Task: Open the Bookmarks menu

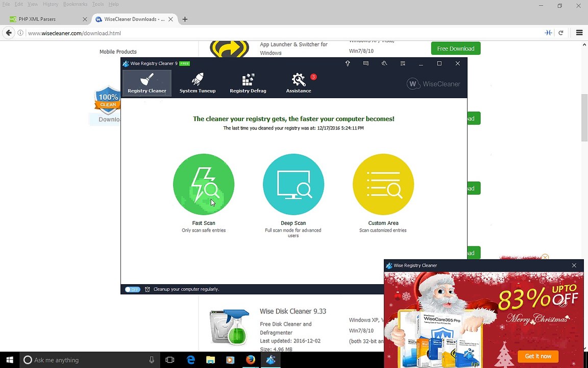Action: click(x=76, y=4)
